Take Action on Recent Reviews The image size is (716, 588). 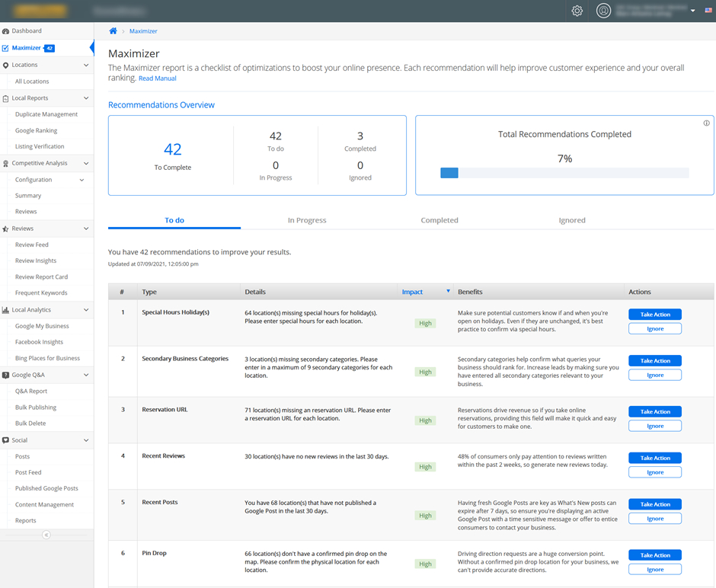point(655,458)
